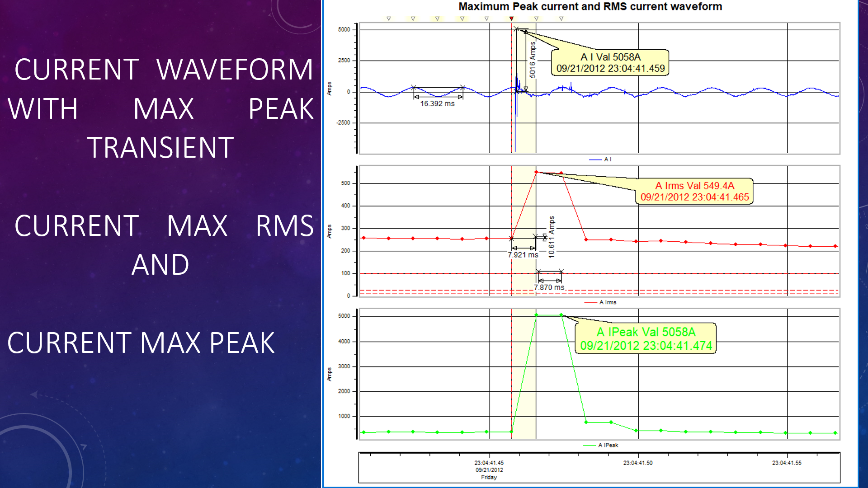Click the 16.392 ms measurement annotation
This screenshot has height=488, width=868.
438,103
